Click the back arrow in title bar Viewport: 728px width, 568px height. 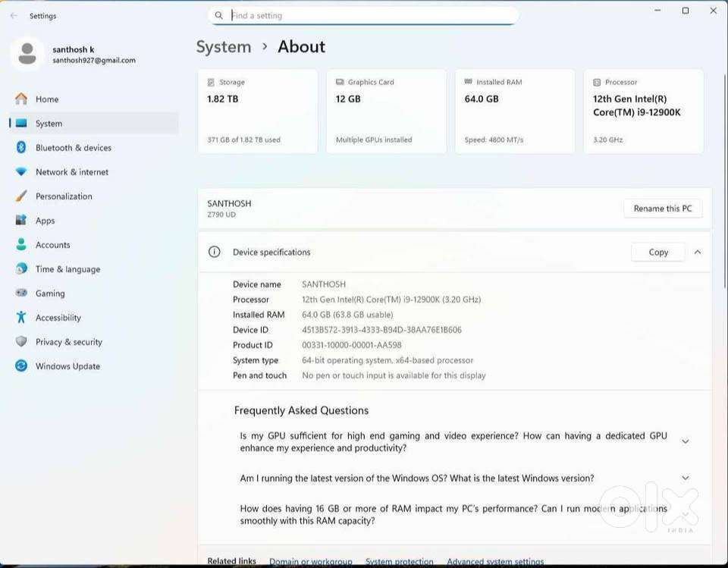(14, 15)
